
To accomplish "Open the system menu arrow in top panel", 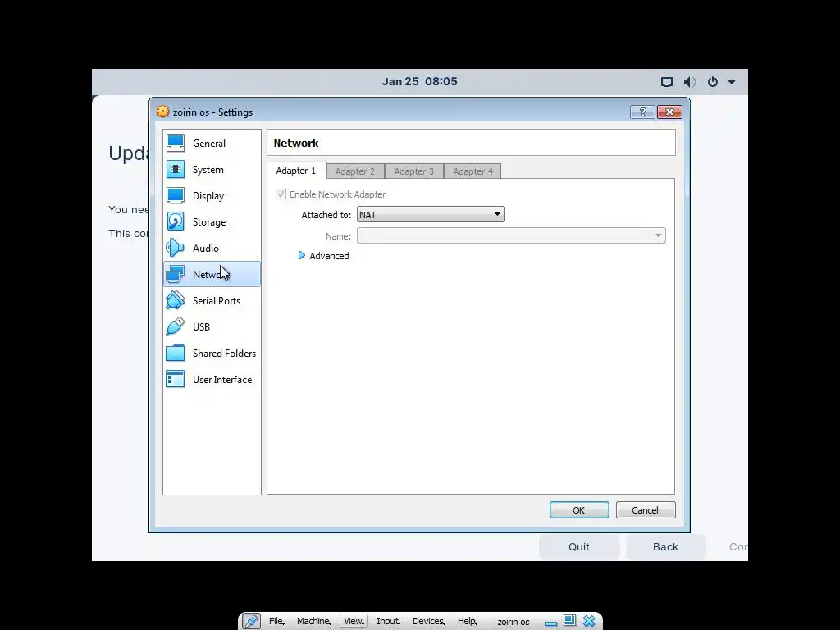I will (732, 82).
